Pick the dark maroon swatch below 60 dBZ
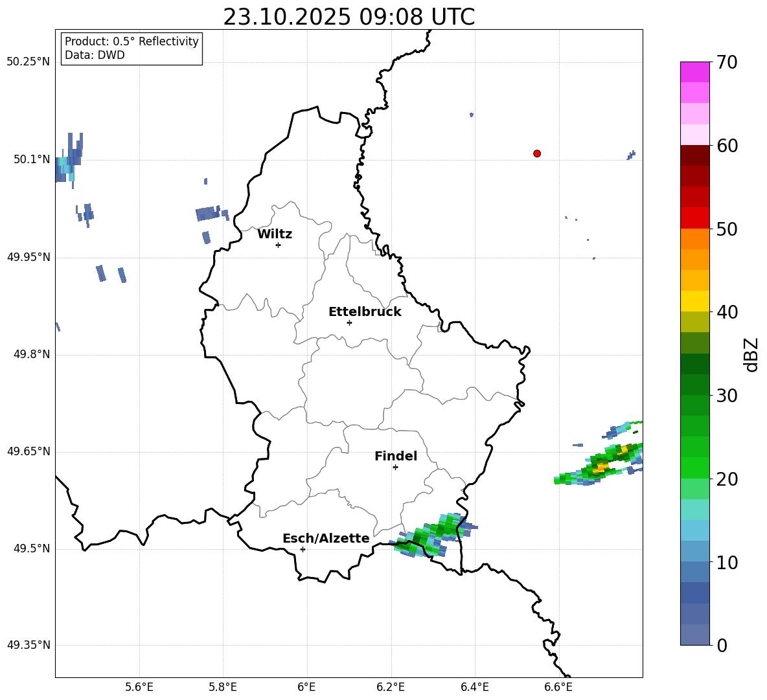Screen dimensions: 767x700 tap(695, 155)
